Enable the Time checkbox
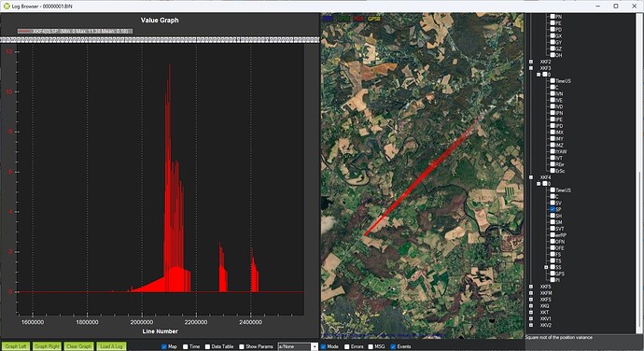The width and height of the screenshot is (644, 351). [185, 346]
